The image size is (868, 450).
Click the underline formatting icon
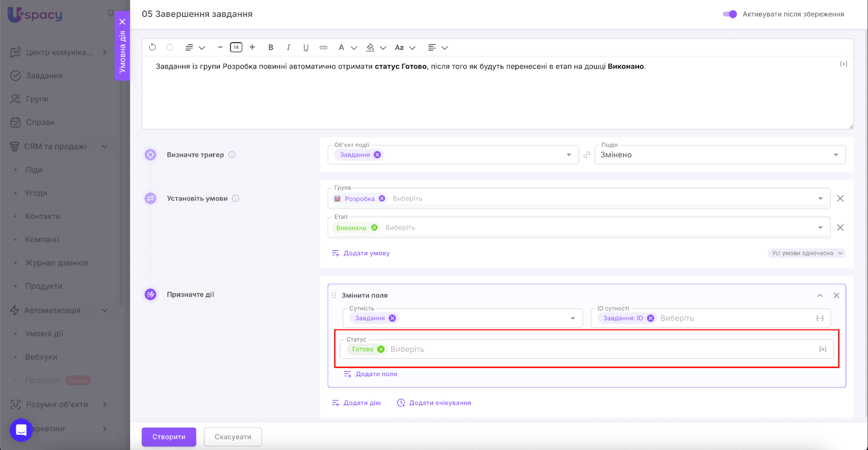click(306, 47)
